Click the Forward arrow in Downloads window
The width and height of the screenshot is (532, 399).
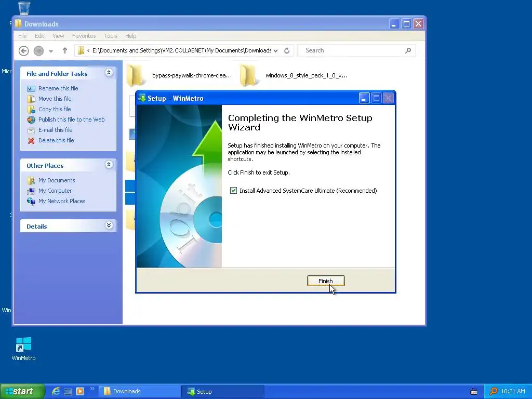coord(38,50)
